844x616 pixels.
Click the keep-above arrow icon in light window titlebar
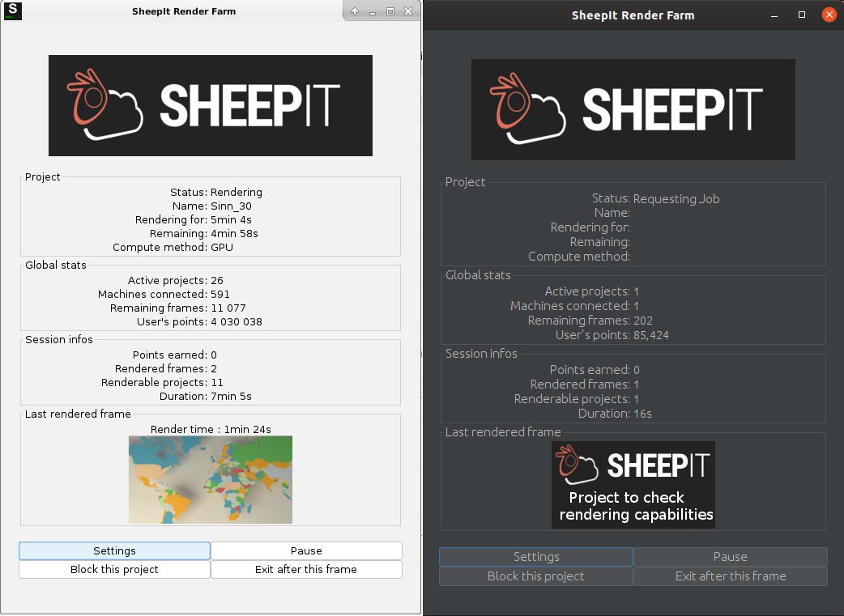tap(355, 11)
